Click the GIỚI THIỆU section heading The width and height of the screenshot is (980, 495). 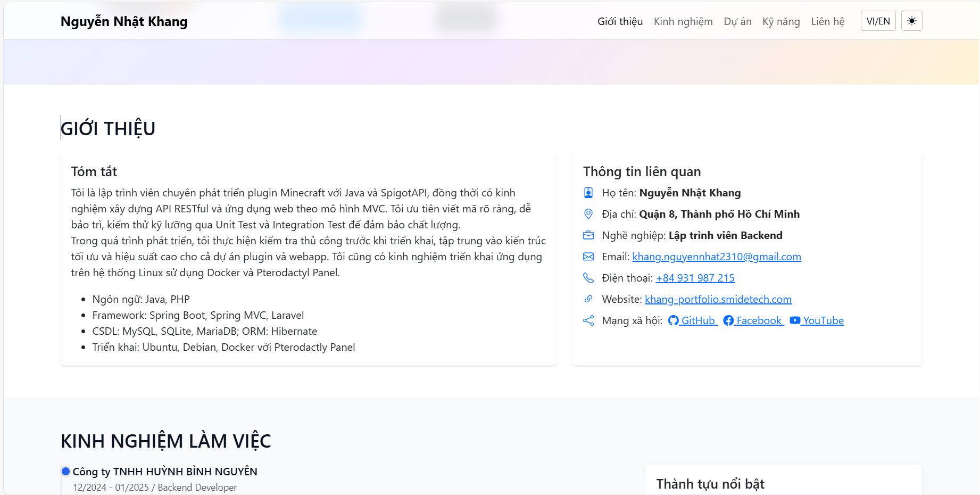[108, 128]
